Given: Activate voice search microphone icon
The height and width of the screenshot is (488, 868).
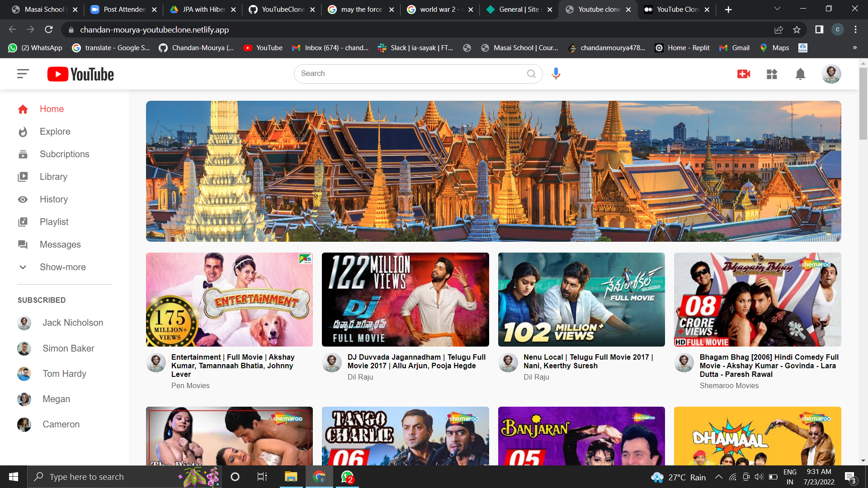Looking at the screenshot, I should pos(556,74).
